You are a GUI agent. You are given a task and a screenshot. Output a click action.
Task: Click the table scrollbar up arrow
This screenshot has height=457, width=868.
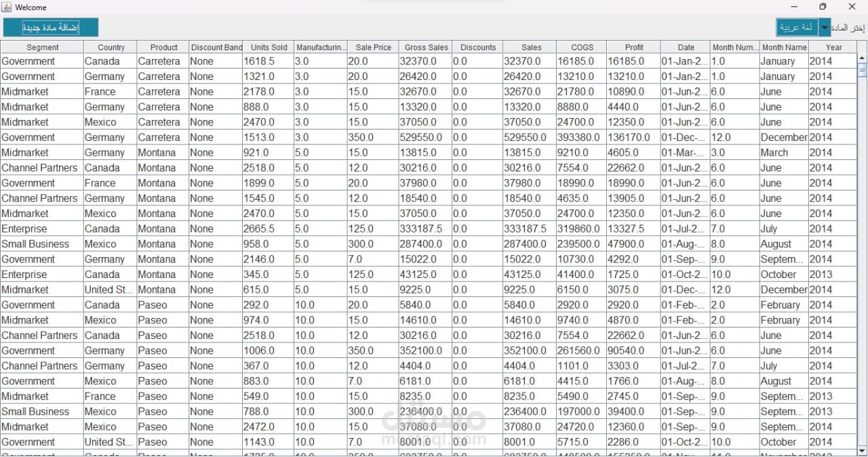point(862,58)
